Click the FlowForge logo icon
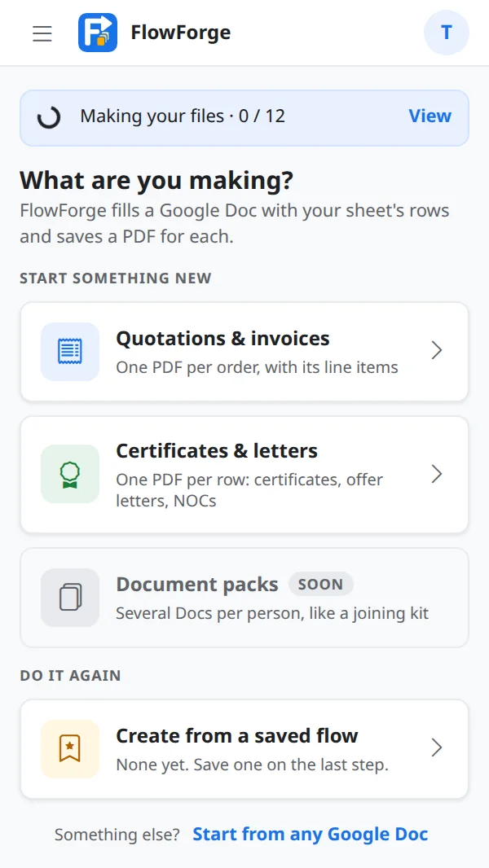This screenshot has height=868, width=489. point(98,33)
